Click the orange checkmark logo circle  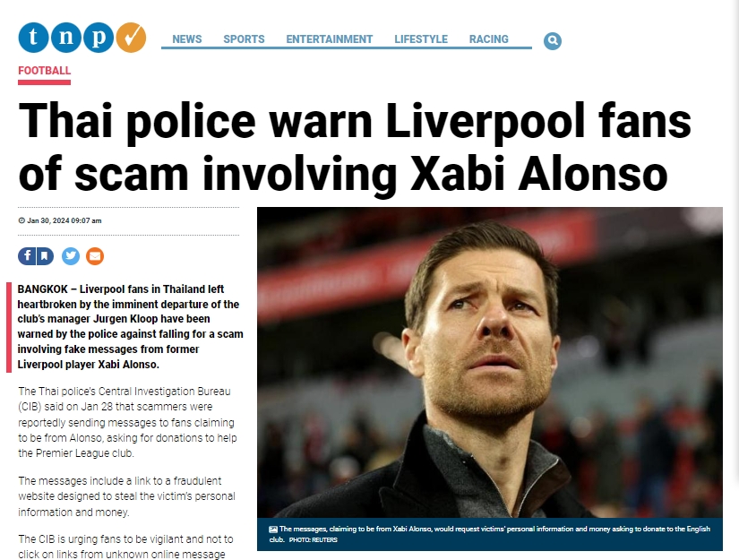click(131, 38)
